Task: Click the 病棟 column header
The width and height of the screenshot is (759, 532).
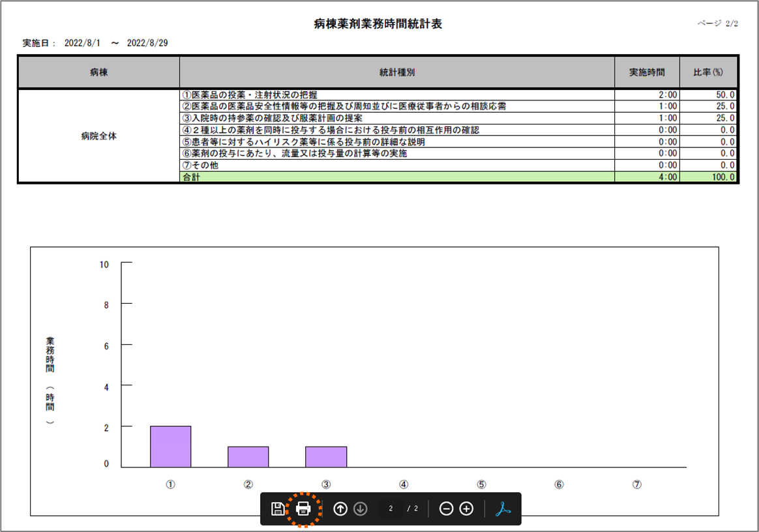Action: pos(98,72)
